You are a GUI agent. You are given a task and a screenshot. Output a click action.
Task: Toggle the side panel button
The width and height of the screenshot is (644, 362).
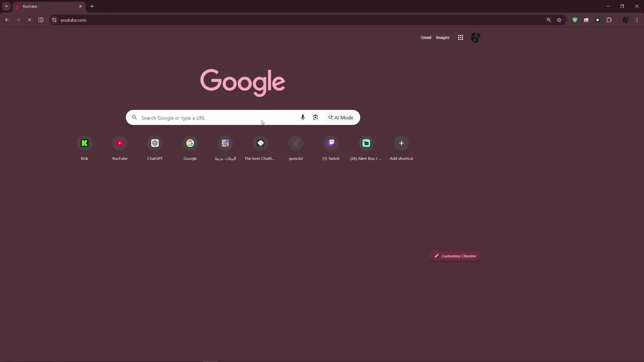click(41, 20)
